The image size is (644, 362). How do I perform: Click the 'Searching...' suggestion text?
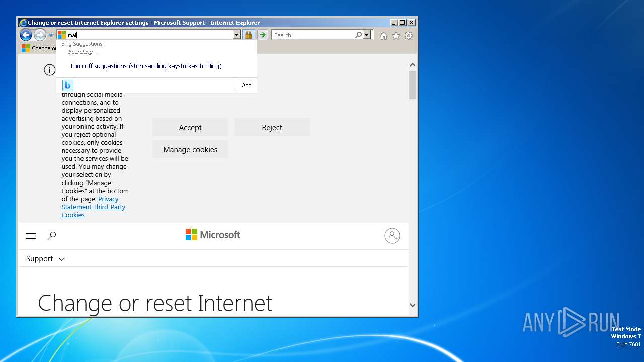pos(83,52)
